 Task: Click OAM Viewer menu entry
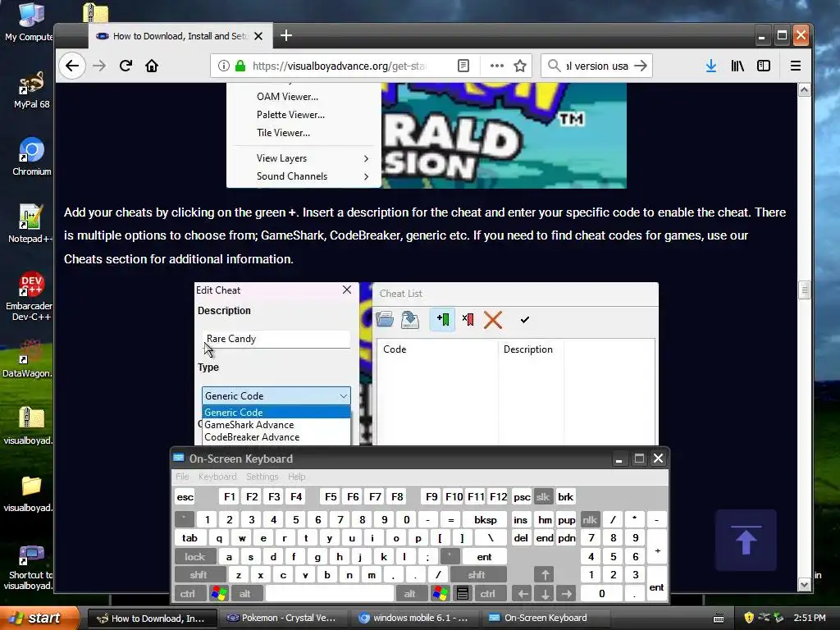(x=287, y=97)
